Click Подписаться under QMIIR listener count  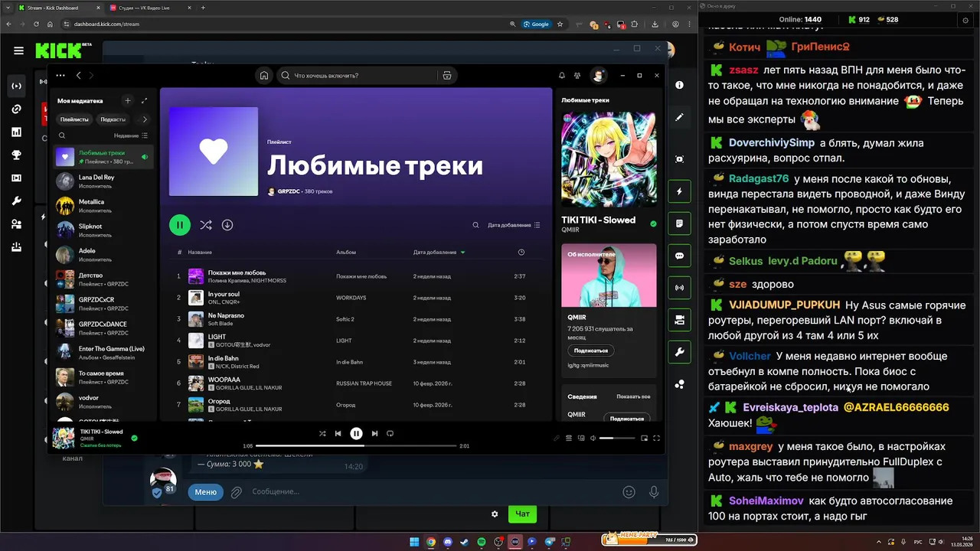(x=590, y=350)
